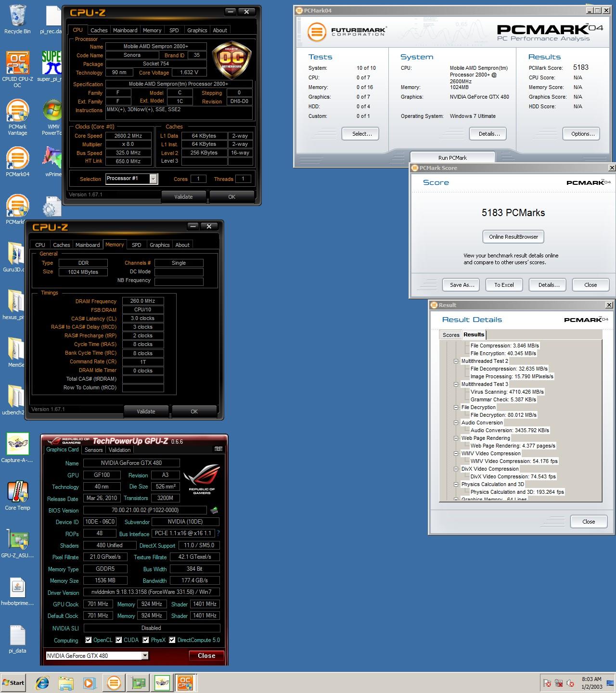This screenshot has height=693, width=616.
Task: Collapse the Audio Conversion tree node
Action: (456, 423)
